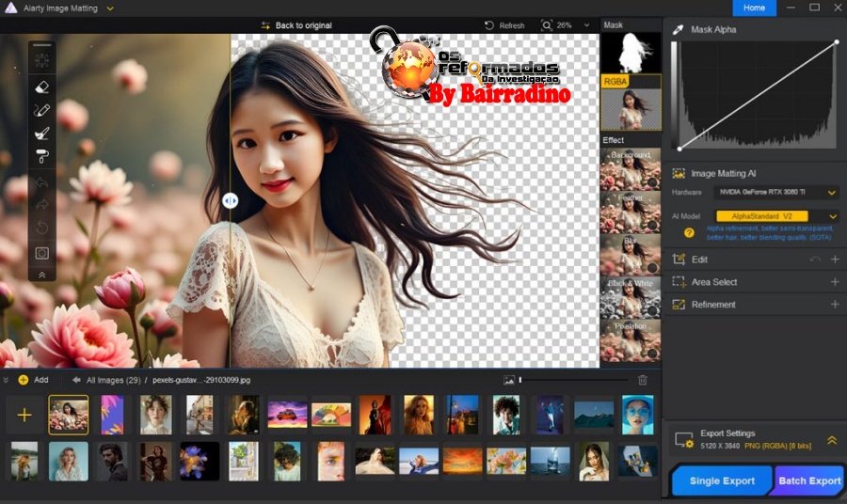
Task: Expand the Export Settings panel
Action: (x=832, y=440)
